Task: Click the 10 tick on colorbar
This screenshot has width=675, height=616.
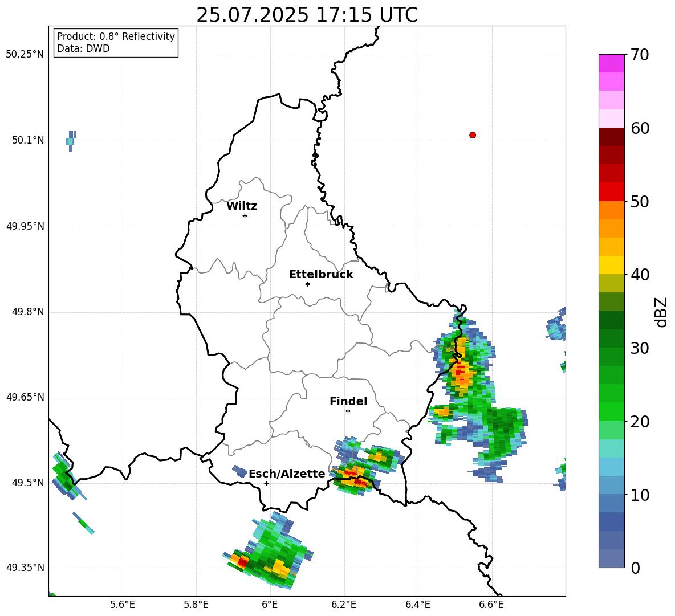Action: coord(639,495)
